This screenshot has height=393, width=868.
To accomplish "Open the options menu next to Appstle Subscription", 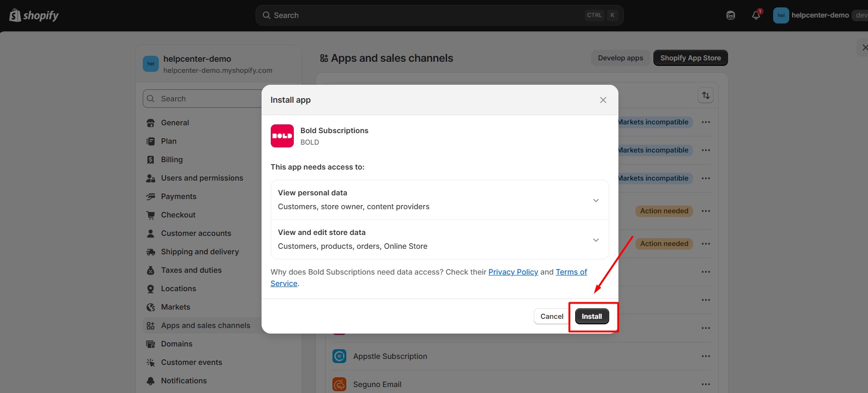I will [705, 356].
